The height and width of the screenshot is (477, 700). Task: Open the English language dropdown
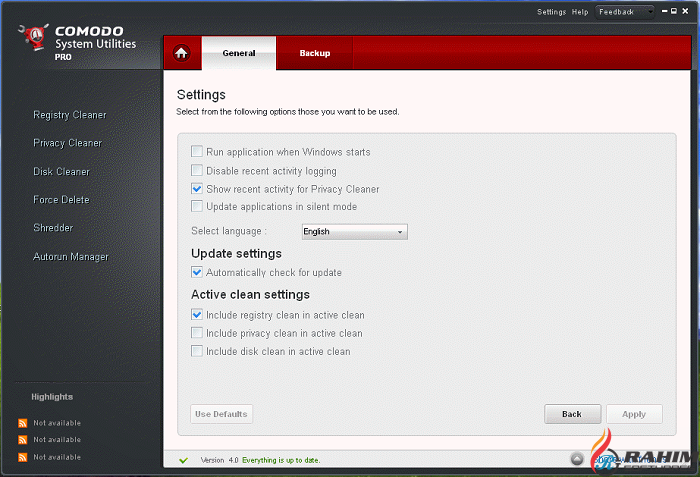(x=354, y=231)
